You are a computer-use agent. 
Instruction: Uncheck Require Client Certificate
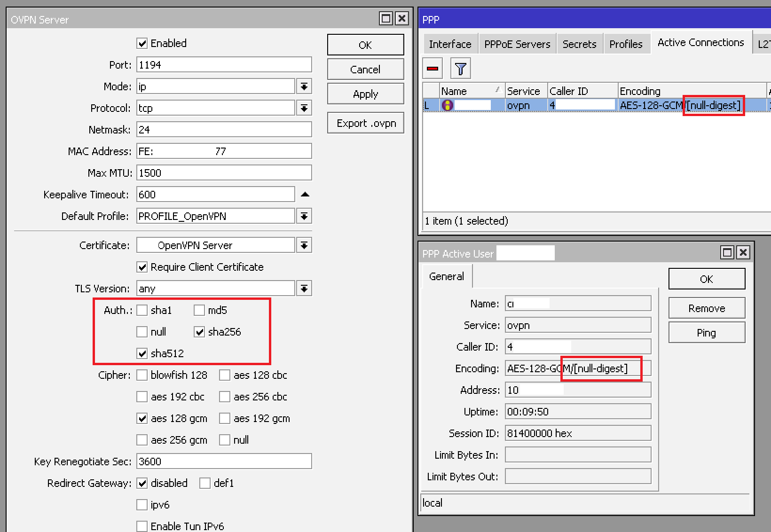click(x=142, y=267)
